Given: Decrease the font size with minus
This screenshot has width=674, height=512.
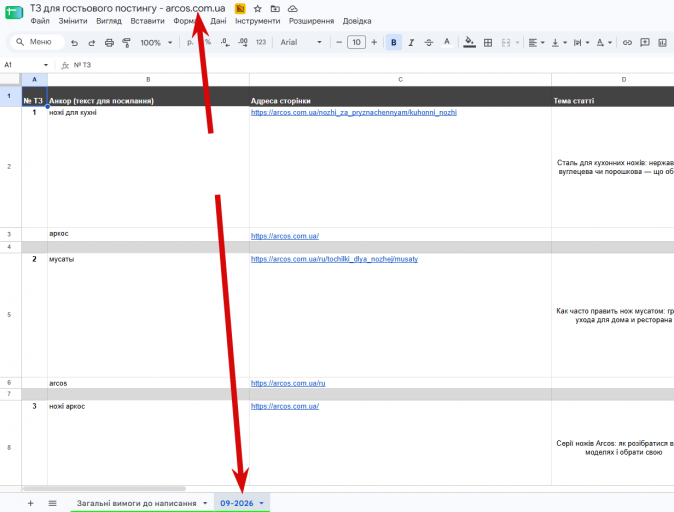Looking at the screenshot, I should pyautogui.click(x=339, y=42).
